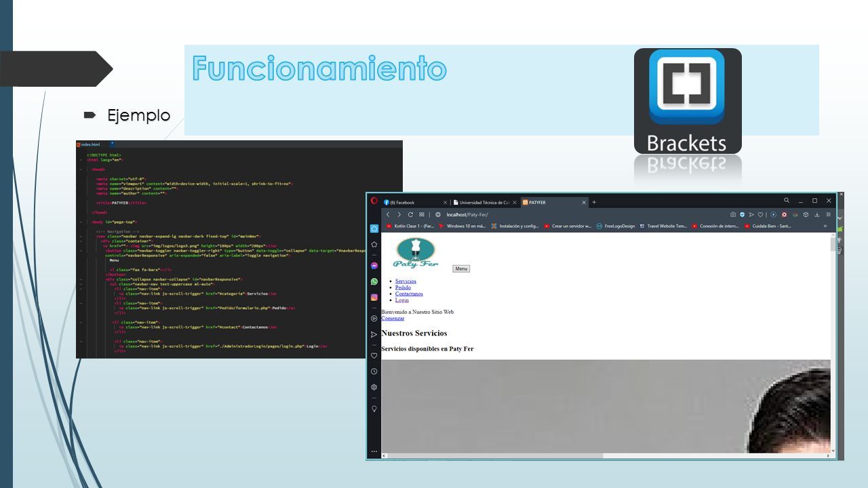Click the Nuestros Servicios heading
Image resolution: width=868 pixels, height=488 pixels.
point(414,333)
